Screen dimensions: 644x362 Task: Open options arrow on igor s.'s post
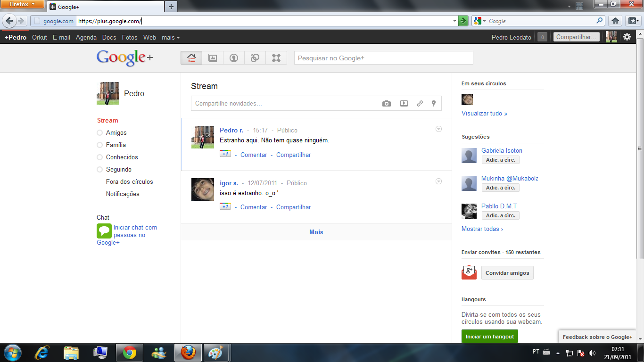tap(438, 181)
